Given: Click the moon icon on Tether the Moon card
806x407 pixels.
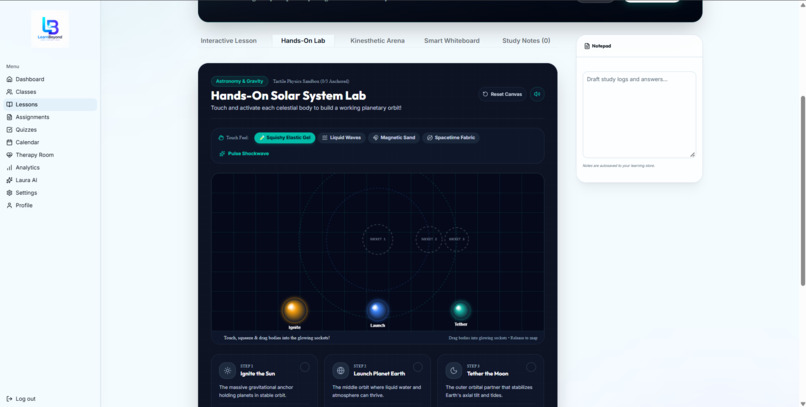Looking at the screenshot, I should (x=453, y=370).
